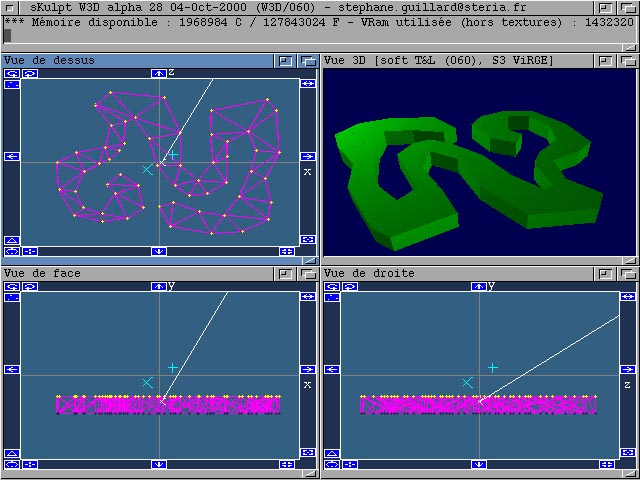This screenshot has height=480, width=640.
Task: Rotate counter-clockwise in Vue de dessus
Action: pyautogui.click(x=12, y=73)
